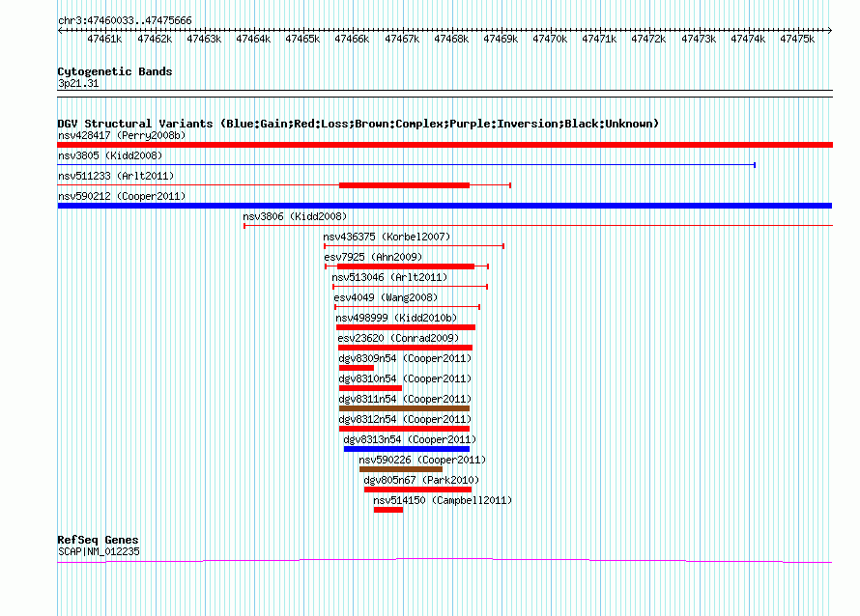Click the dgv8310n54 red bar
Screen dimensions: 860x616
370,388
